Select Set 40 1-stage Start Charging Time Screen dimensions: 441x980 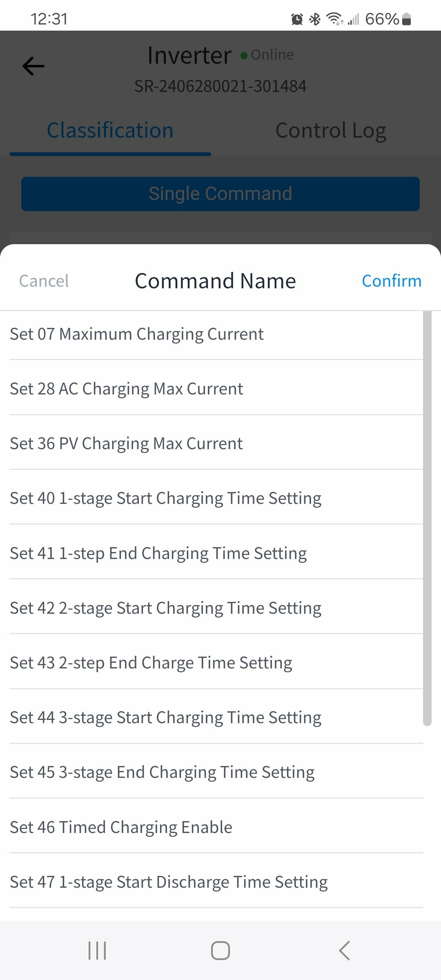[x=216, y=498]
